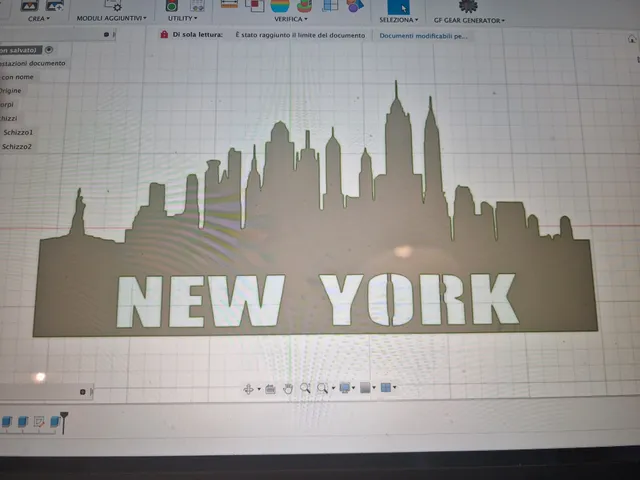This screenshot has width=640, height=480.
Task: Select Schizzo2 in the browser tree
Action: click(17, 147)
